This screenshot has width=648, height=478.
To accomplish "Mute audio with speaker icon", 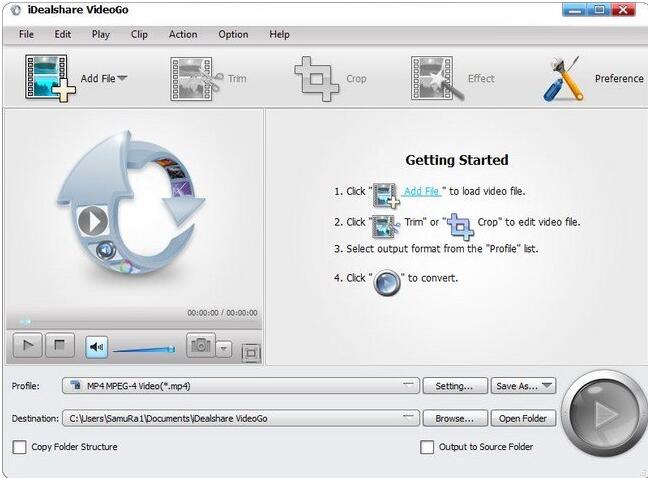I will (97, 347).
